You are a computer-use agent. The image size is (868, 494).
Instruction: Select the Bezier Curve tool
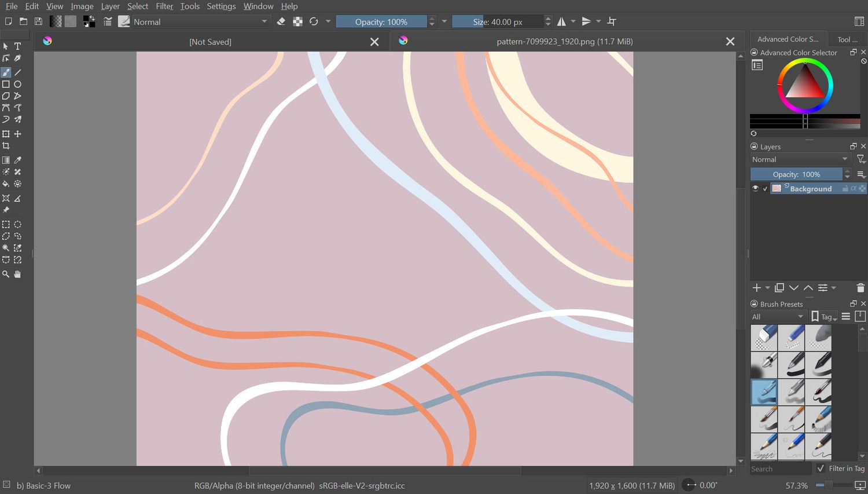(x=6, y=108)
